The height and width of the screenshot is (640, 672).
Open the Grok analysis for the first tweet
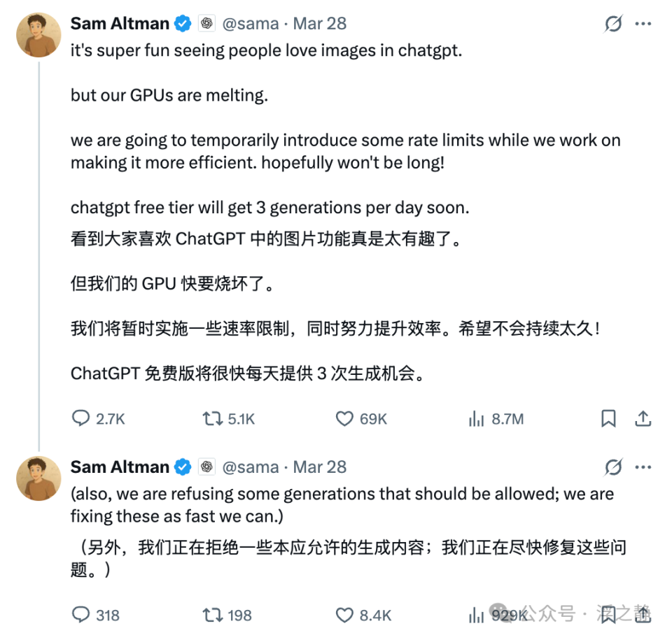coord(612,23)
